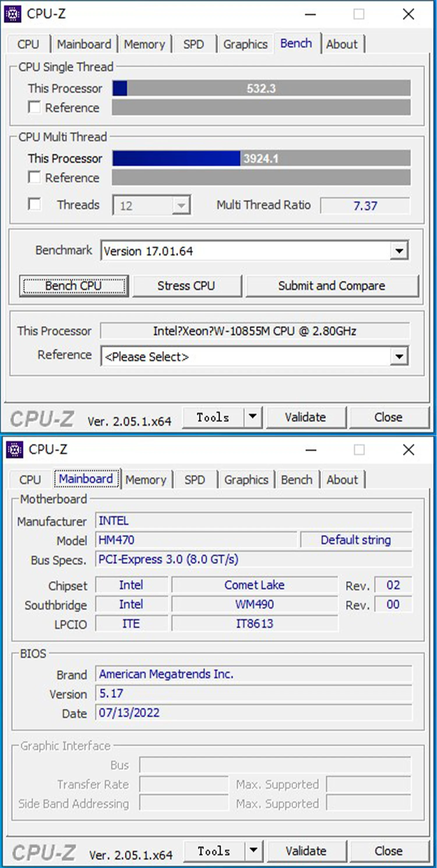The image size is (437, 868).
Task: Click Southbridge Rev. value 00
Action: (x=393, y=604)
